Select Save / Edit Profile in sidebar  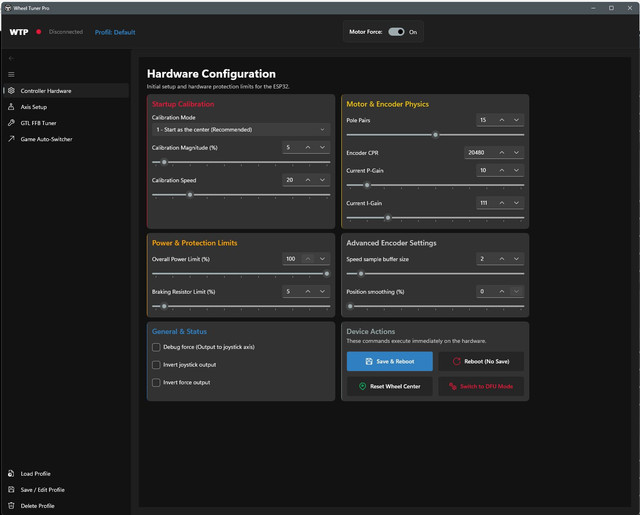point(67,490)
